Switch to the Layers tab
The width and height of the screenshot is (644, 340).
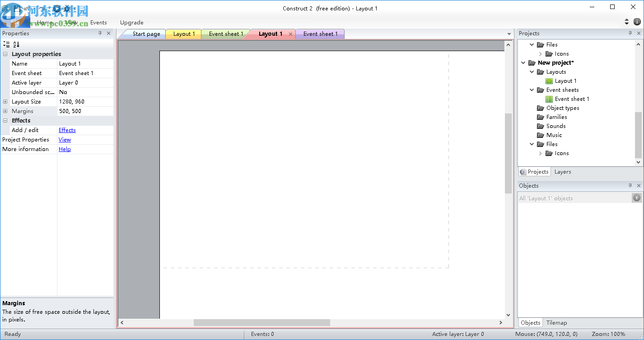[562, 171]
